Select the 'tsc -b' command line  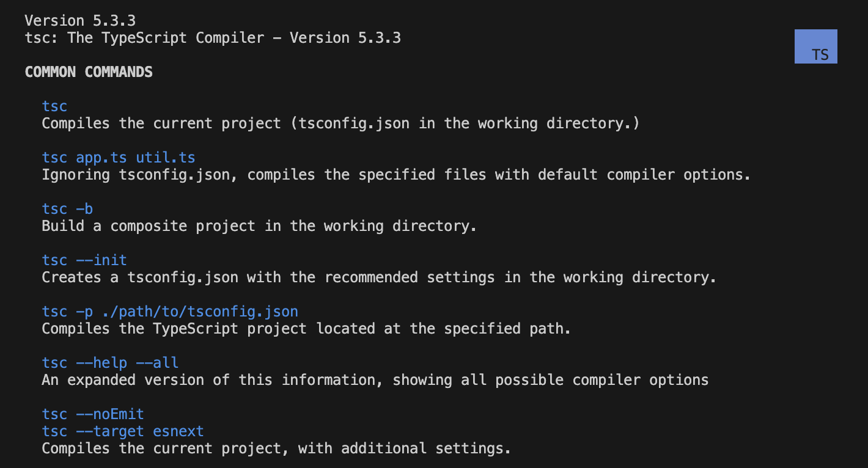(x=67, y=209)
